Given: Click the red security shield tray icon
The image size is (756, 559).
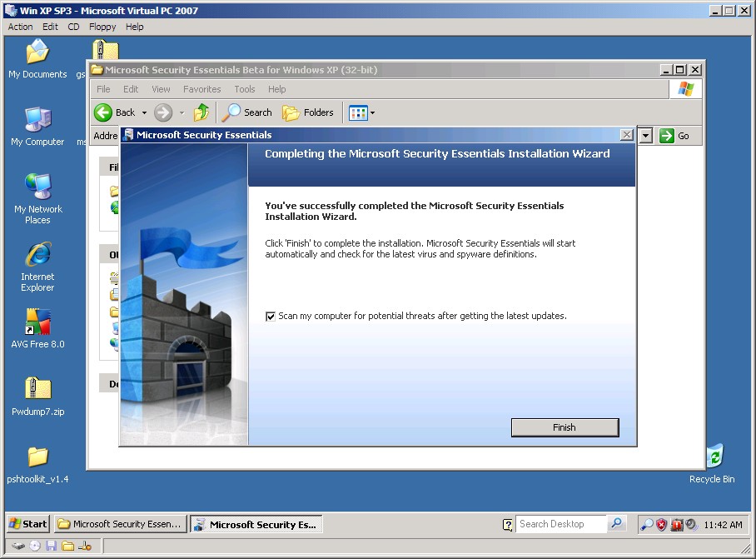Looking at the screenshot, I should point(661,525).
